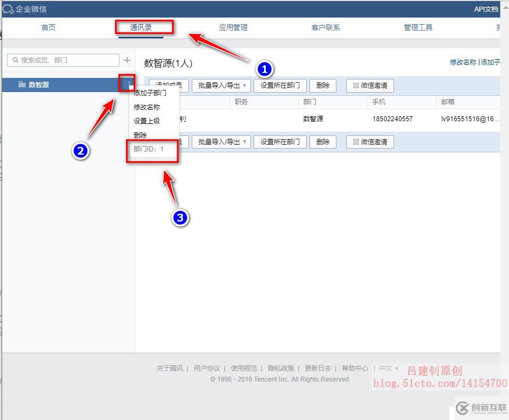
Task: Click the 修改名称 link at top right
Action: coord(463,63)
